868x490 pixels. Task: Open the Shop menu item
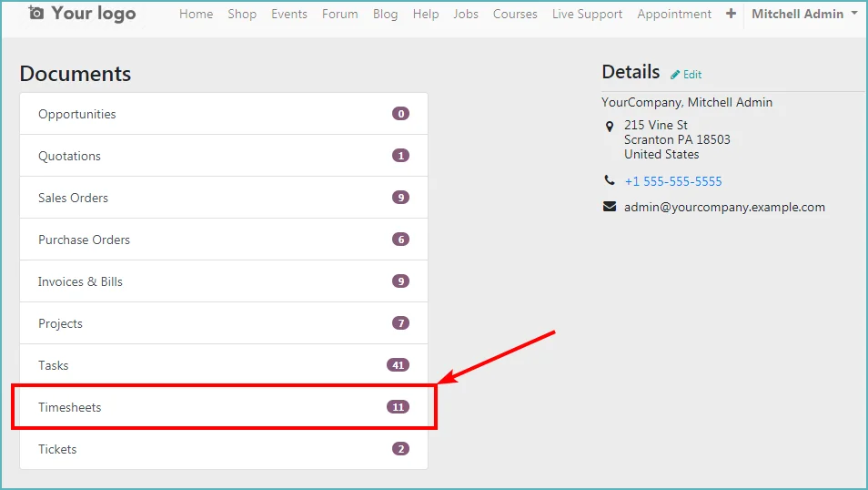click(x=242, y=14)
